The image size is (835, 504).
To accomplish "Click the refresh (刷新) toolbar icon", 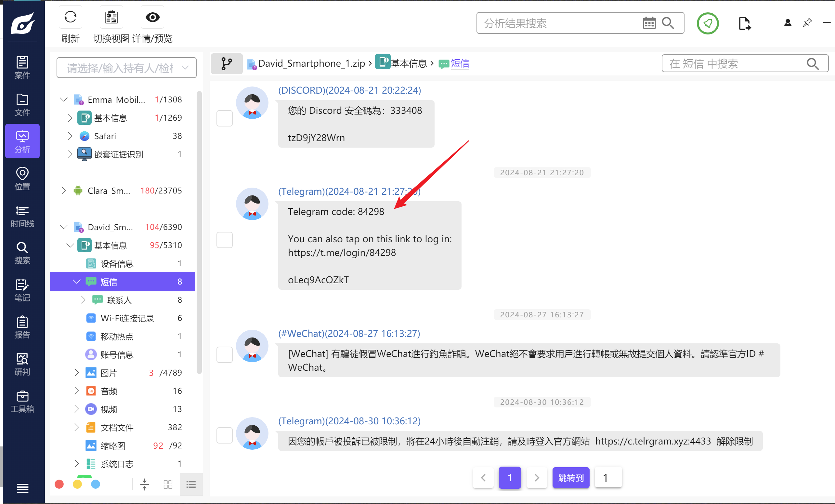I will point(71,17).
